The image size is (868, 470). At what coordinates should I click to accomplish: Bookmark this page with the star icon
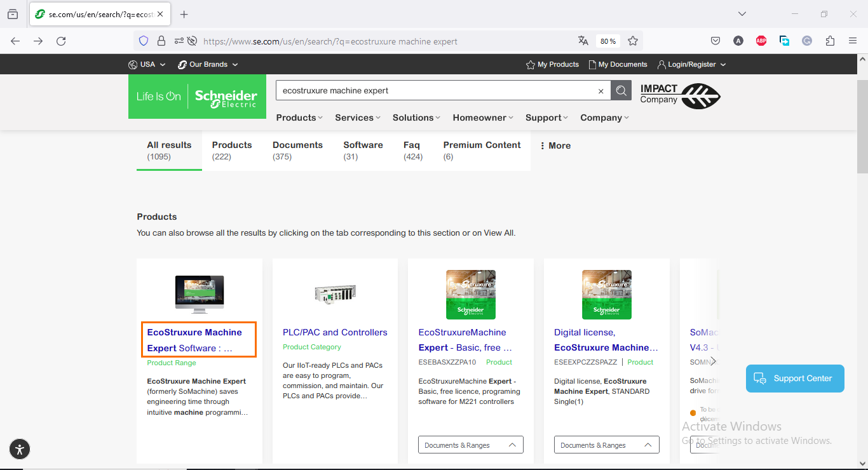[633, 41]
